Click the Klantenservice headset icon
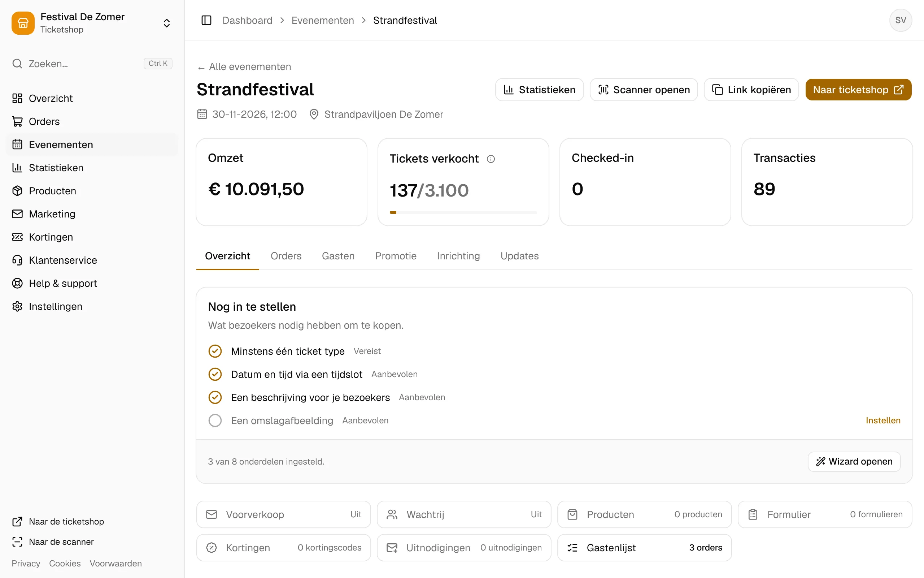Viewport: 924px width, 578px height. [x=17, y=260]
